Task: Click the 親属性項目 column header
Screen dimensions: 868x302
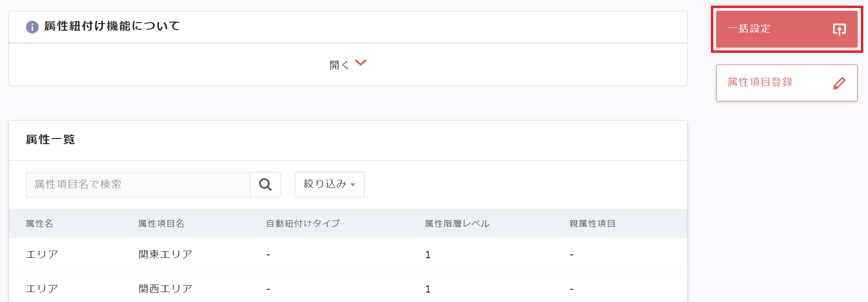Action: click(592, 224)
